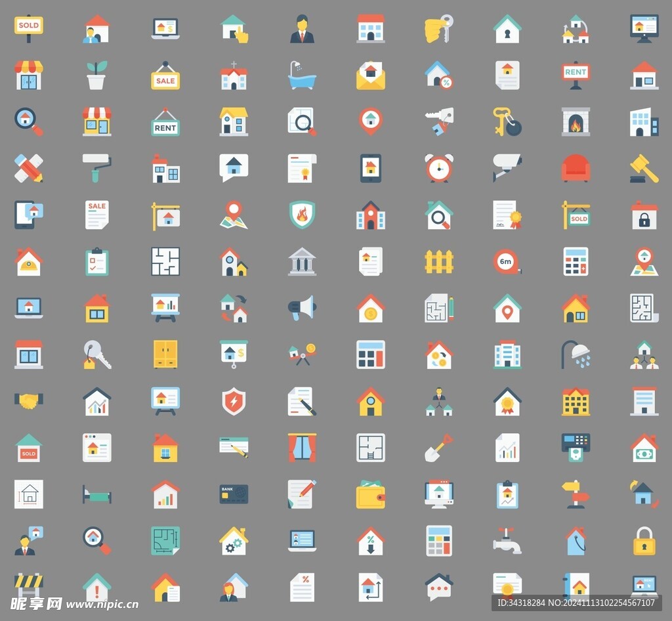The width and height of the screenshot is (672, 621).
Task: Select the green hanging RENT sign icon
Action: (165, 121)
